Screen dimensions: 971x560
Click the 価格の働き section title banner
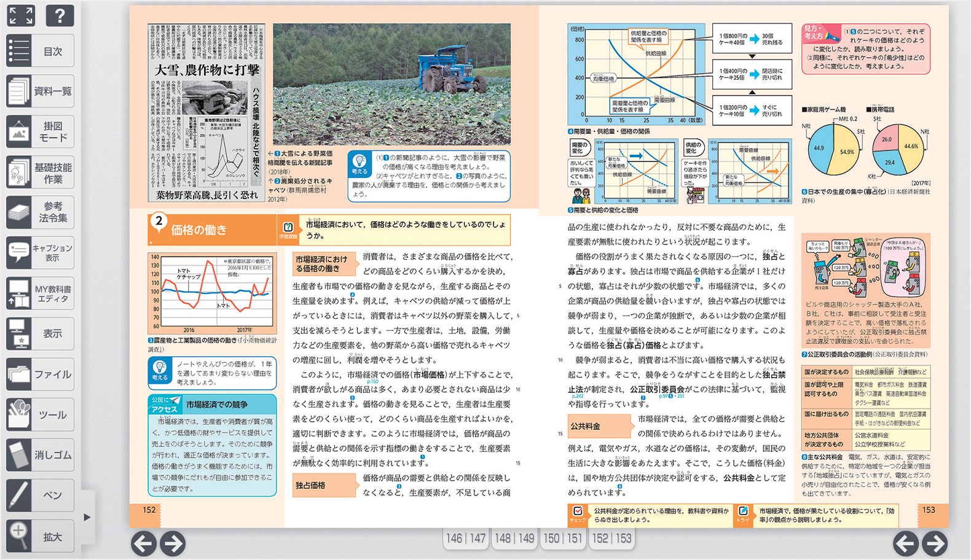tap(213, 230)
